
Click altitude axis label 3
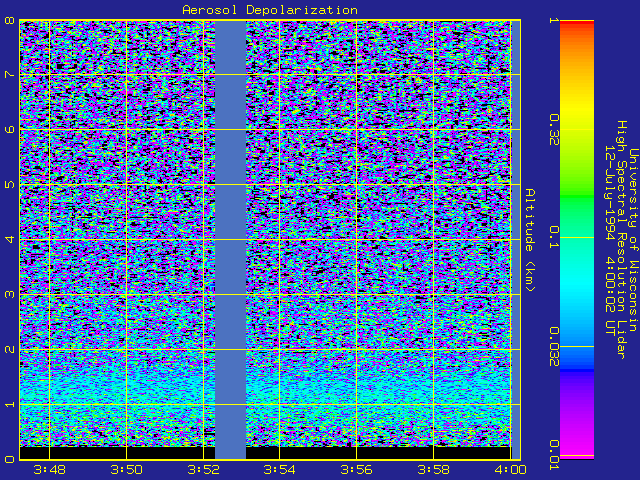pos(9,294)
